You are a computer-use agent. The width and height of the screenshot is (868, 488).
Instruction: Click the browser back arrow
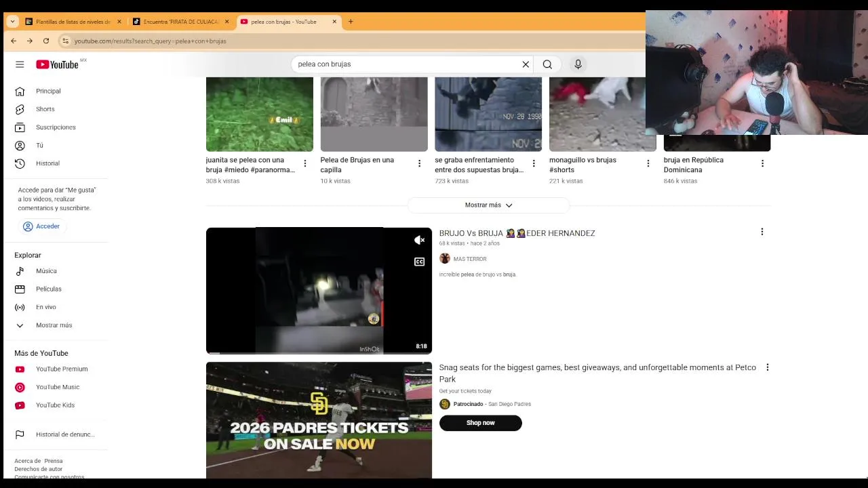14,41
